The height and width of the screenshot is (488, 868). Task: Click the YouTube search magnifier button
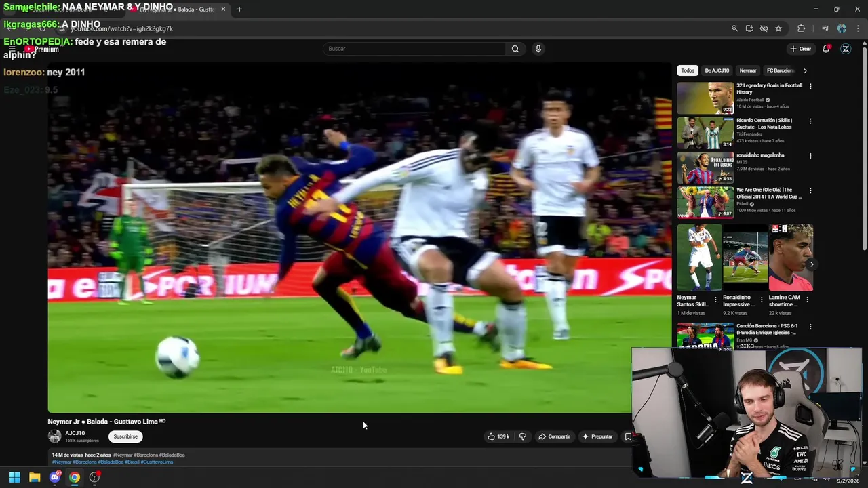pyautogui.click(x=515, y=49)
